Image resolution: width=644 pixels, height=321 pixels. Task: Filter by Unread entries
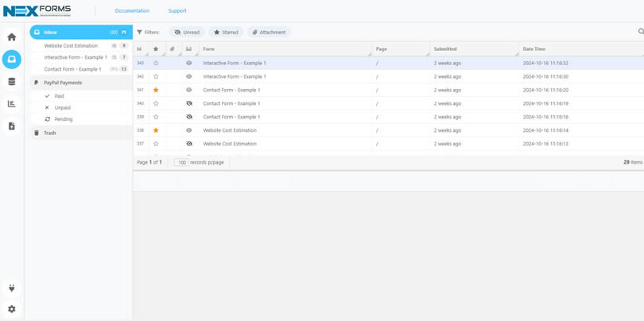[187, 32]
